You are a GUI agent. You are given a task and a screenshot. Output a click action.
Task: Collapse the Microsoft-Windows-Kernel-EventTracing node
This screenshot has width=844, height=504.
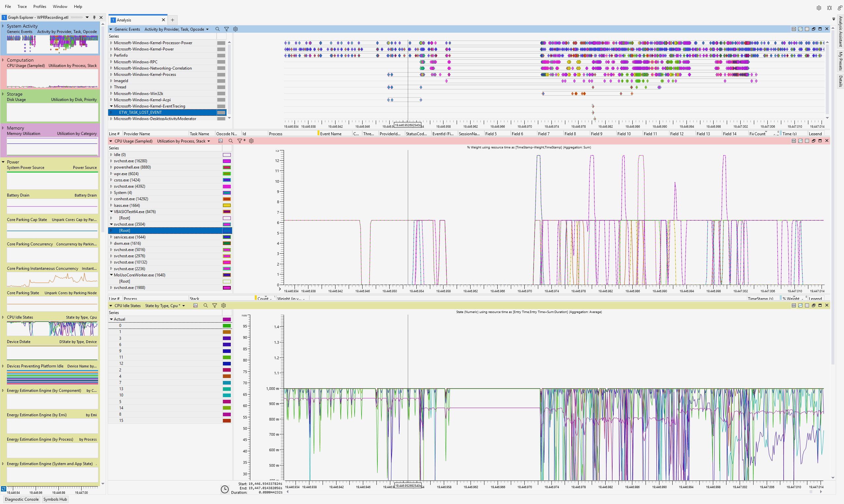click(111, 106)
